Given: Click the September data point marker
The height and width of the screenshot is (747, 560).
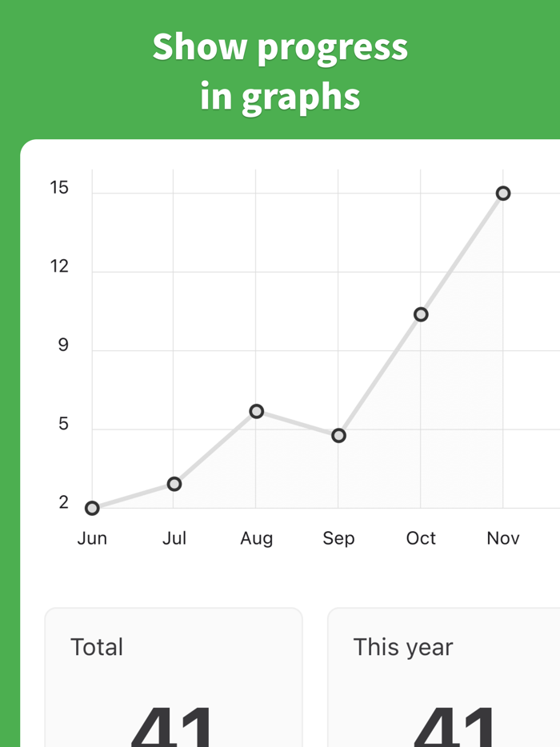Looking at the screenshot, I should 338,435.
